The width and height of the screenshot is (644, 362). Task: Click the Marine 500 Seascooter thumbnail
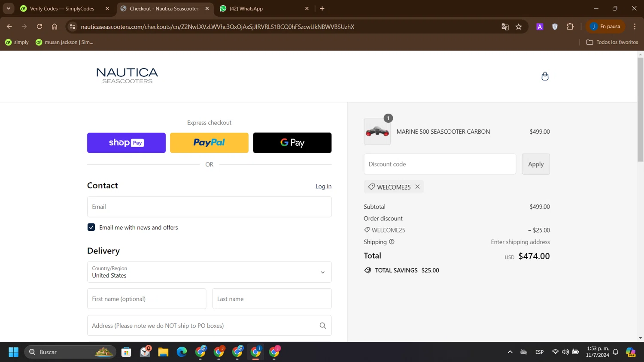tap(377, 131)
